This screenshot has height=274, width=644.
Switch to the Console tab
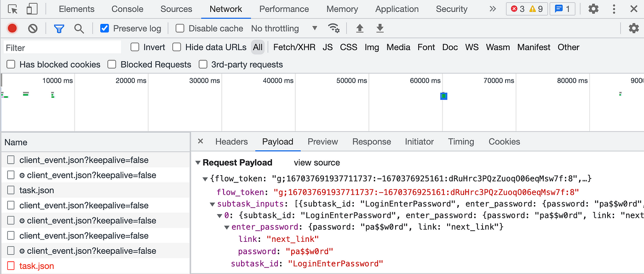coord(127,9)
